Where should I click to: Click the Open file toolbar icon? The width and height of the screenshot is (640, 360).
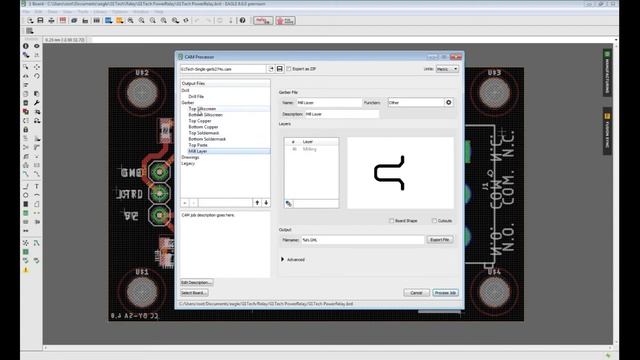click(30, 20)
